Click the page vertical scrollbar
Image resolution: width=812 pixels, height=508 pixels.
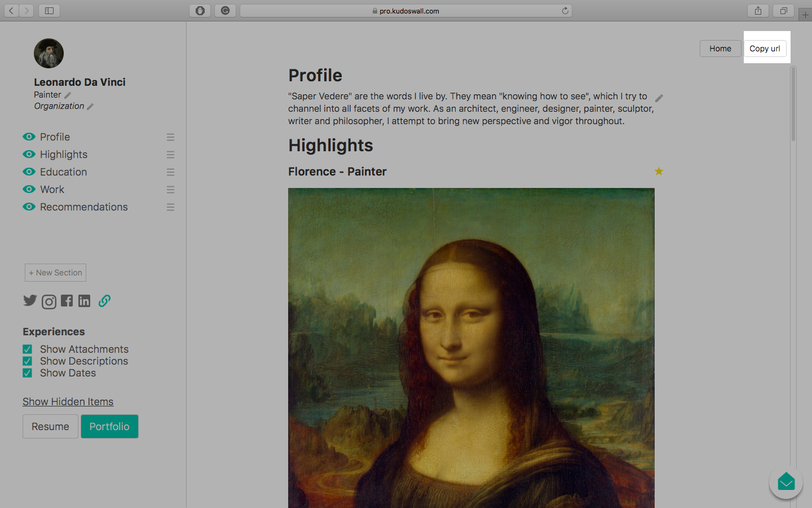coord(793,103)
